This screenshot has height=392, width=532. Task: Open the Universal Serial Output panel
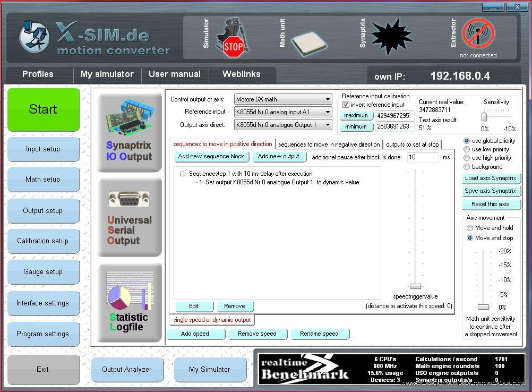129,217
